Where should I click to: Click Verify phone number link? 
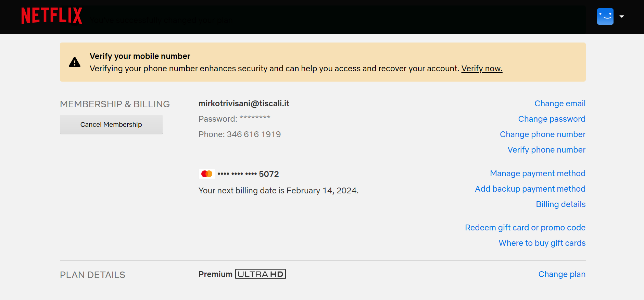(546, 150)
